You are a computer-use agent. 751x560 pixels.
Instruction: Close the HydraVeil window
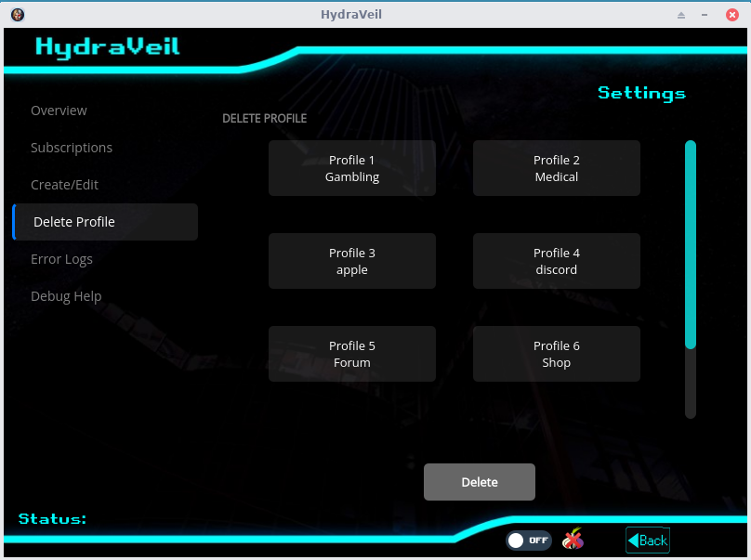pyautogui.click(x=731, y=15)
